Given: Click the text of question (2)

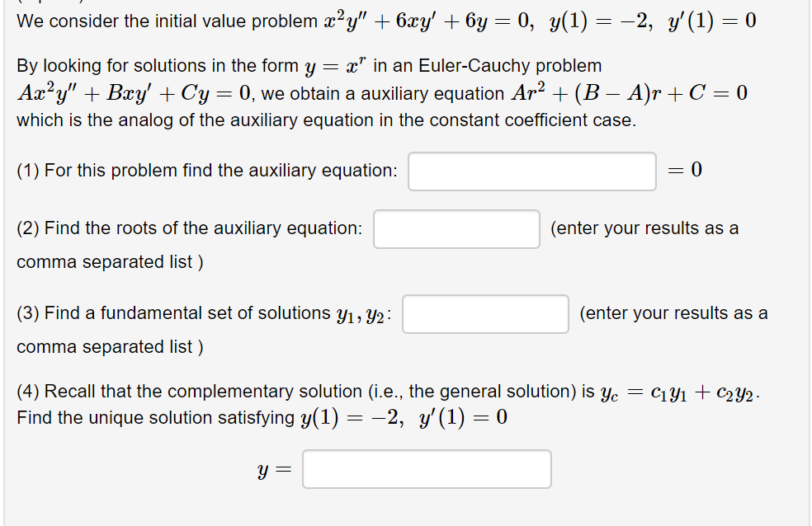Looking at the screenshot, I should 190,228.
